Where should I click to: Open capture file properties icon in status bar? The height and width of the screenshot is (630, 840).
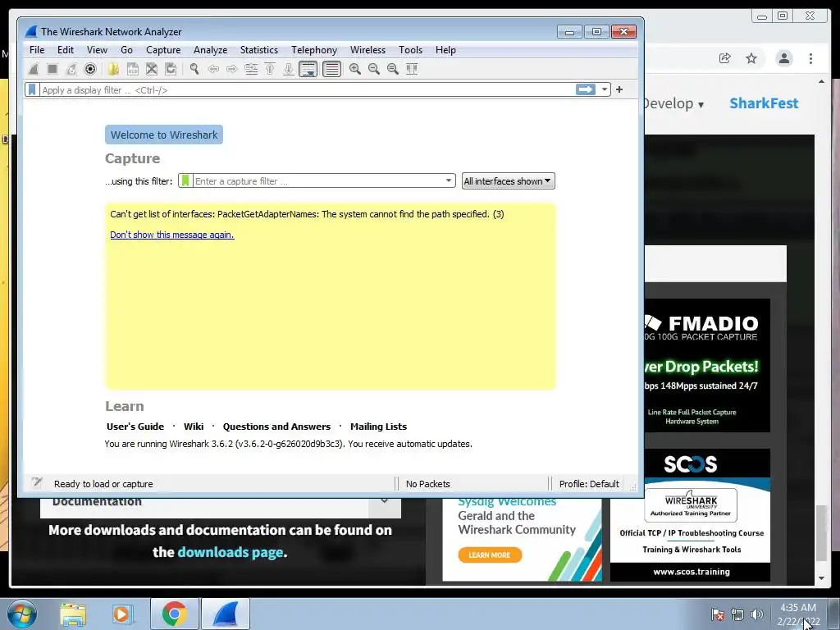[36, 482]
